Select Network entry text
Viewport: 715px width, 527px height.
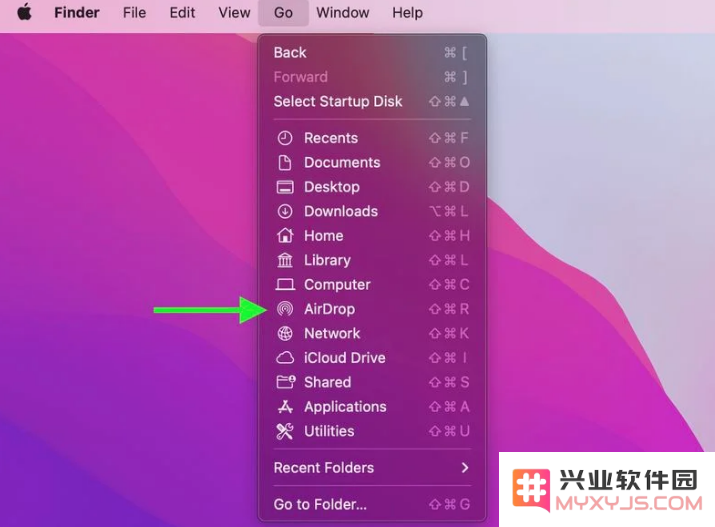332,333
